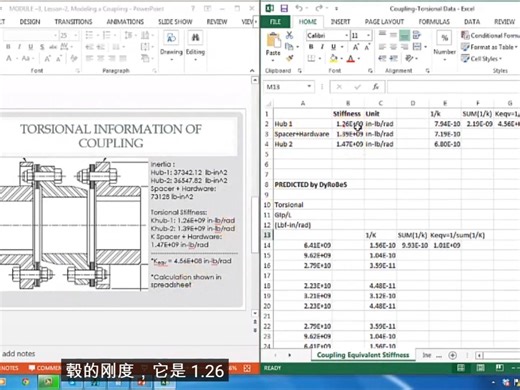Select Coupling Equivalent Stiffness sheet tab

point(363,355)
